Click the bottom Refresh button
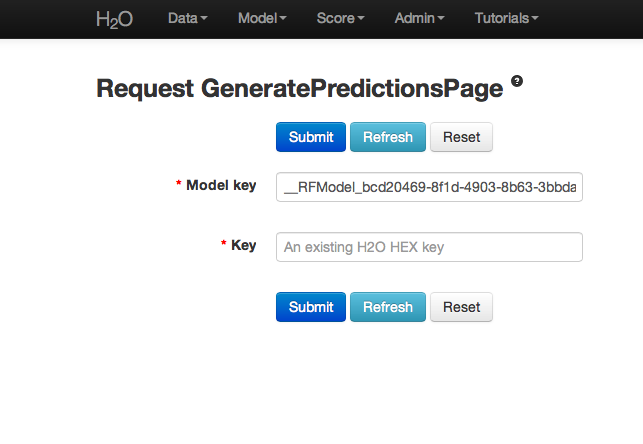The width and height of the screenshot is (643, 444). point(388,307)
